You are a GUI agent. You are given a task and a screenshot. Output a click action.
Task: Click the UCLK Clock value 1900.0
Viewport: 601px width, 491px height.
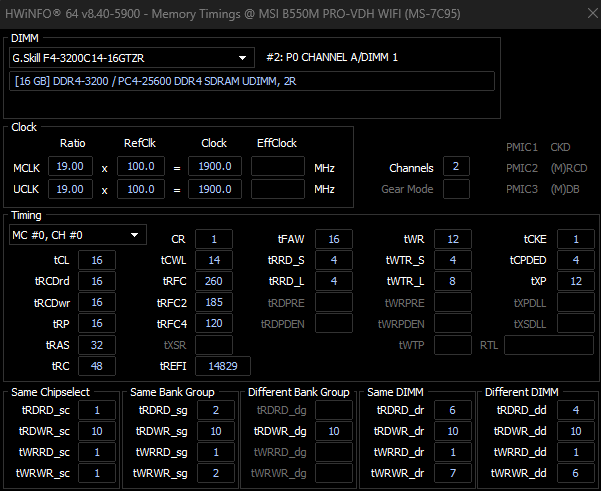pos(214,189)
